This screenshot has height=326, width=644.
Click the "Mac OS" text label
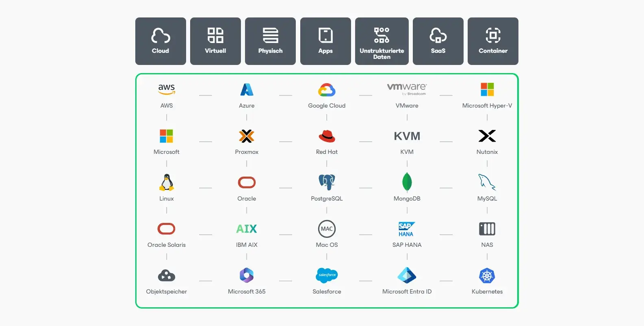point(327,245)
